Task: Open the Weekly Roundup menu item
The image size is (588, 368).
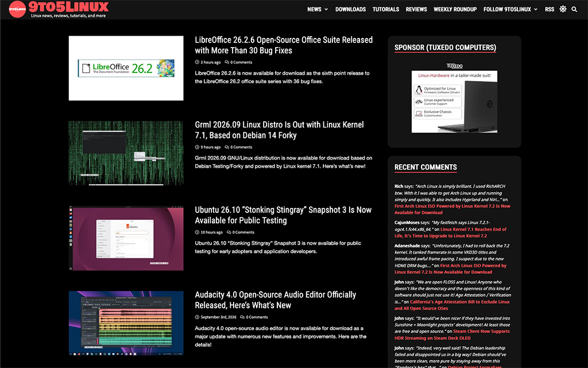Action: tap(455, 9)
